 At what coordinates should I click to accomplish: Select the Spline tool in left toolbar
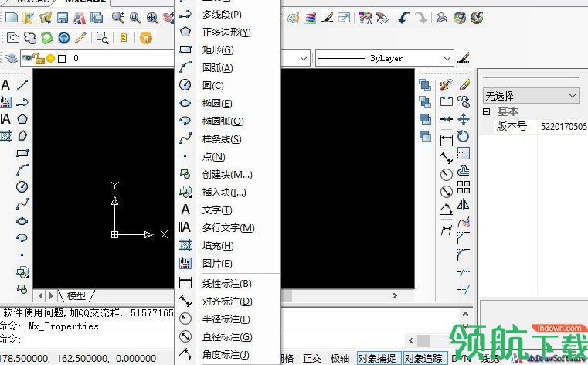click(22, 203)
